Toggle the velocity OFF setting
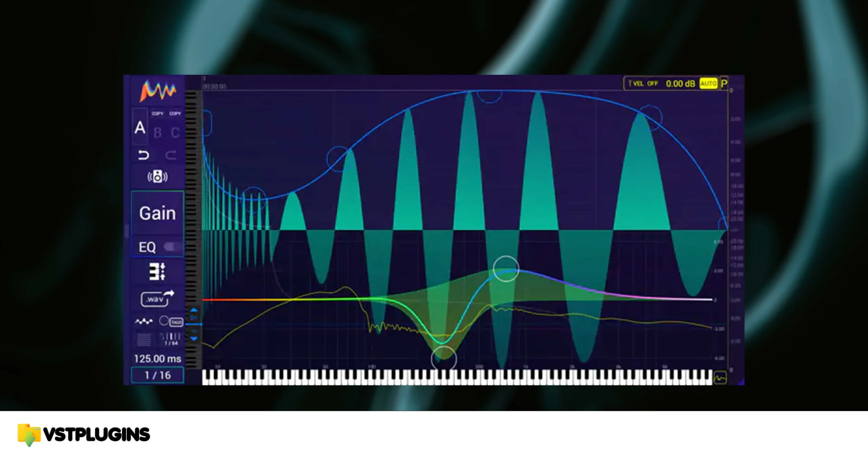This screenshot has width=868, height=460. click(x=652, y=83)
